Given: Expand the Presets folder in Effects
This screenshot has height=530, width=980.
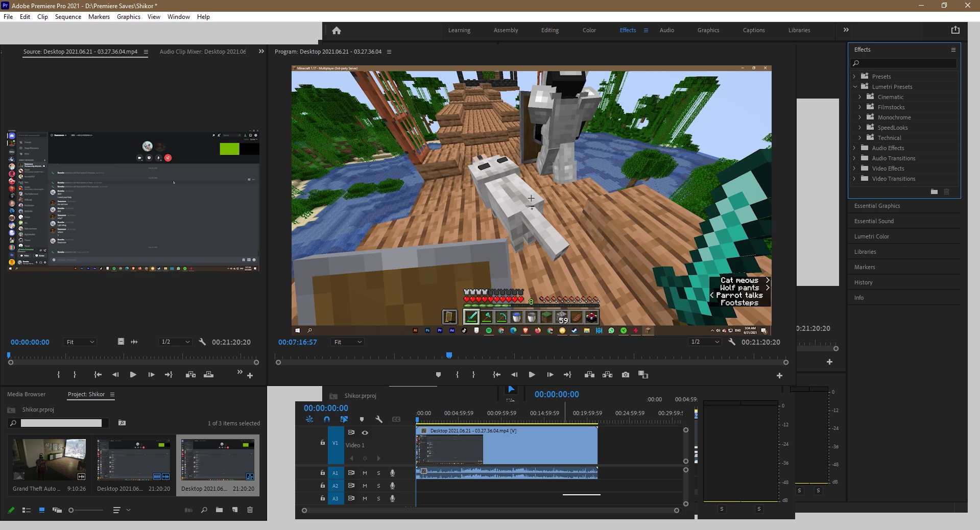Looking at the screenshot, I should click(854, 77).
